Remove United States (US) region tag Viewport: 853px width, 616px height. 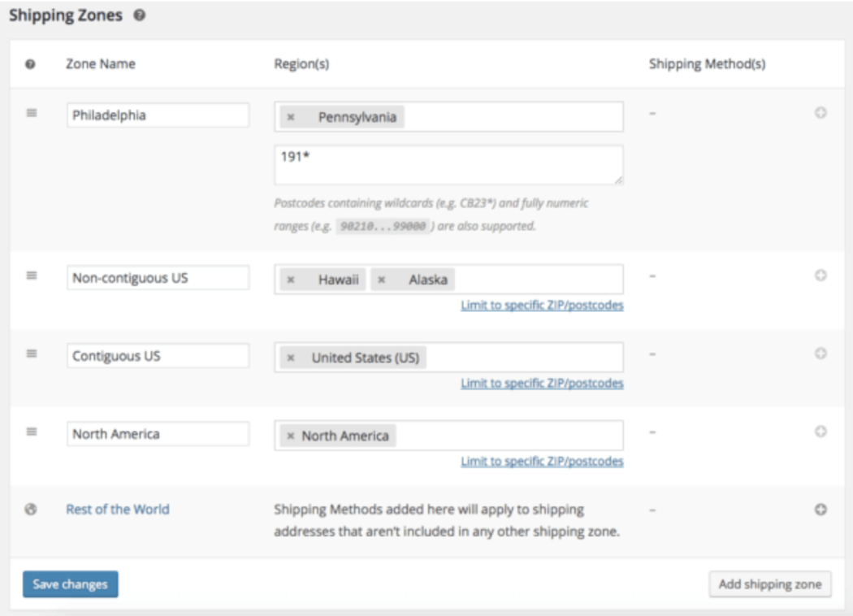point(291,358)
